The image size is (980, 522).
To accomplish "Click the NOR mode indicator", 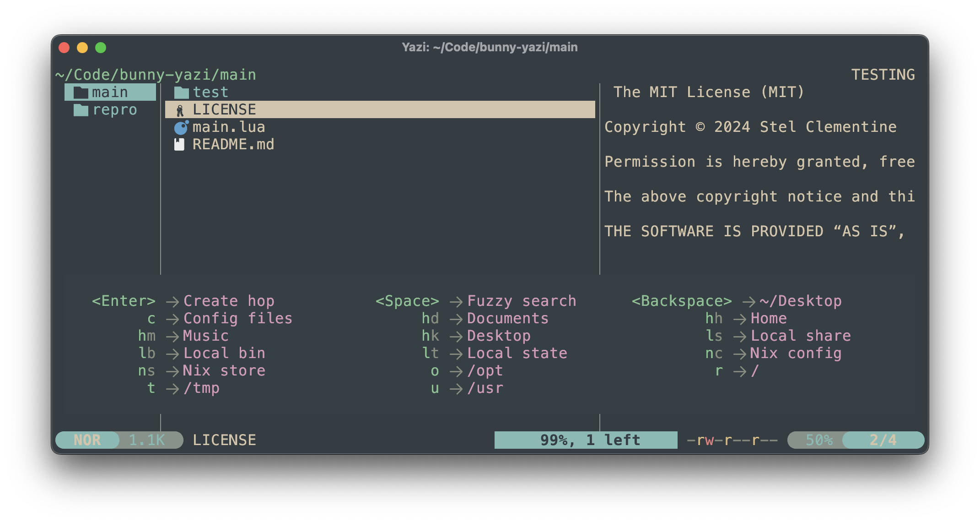I will coord(87,440).
